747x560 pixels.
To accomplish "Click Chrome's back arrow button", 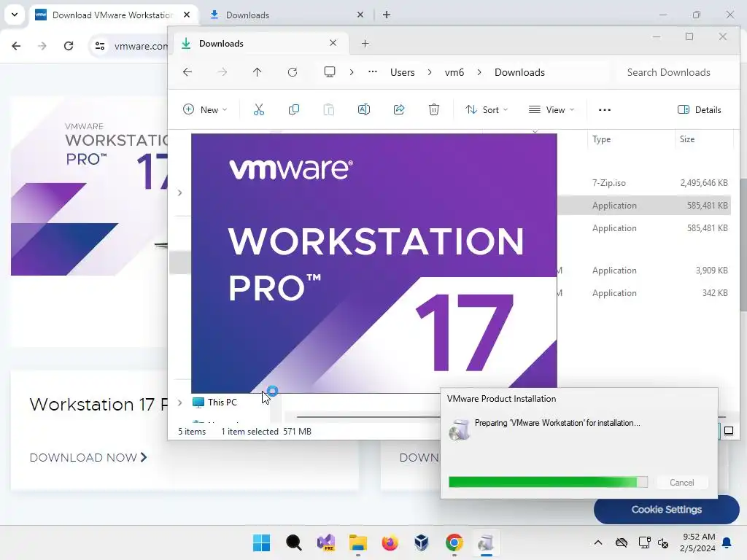I will [x=16, y=46].
